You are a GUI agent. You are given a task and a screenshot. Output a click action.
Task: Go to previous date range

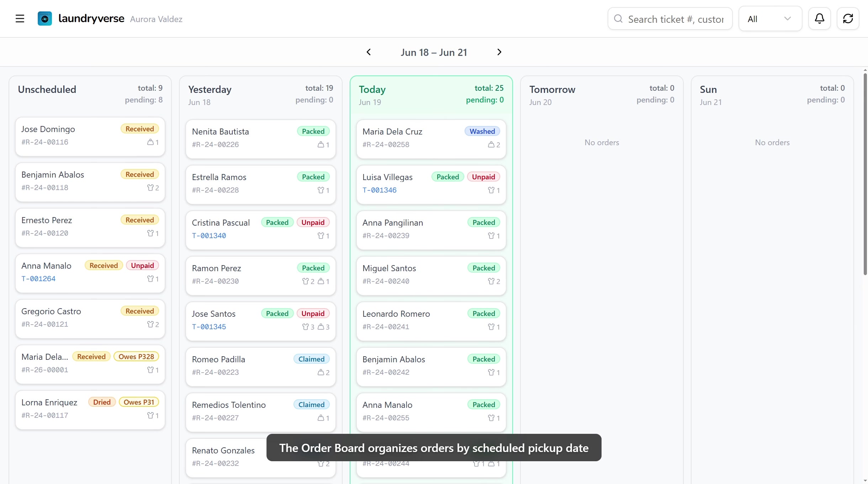click(x=369, y=52)
